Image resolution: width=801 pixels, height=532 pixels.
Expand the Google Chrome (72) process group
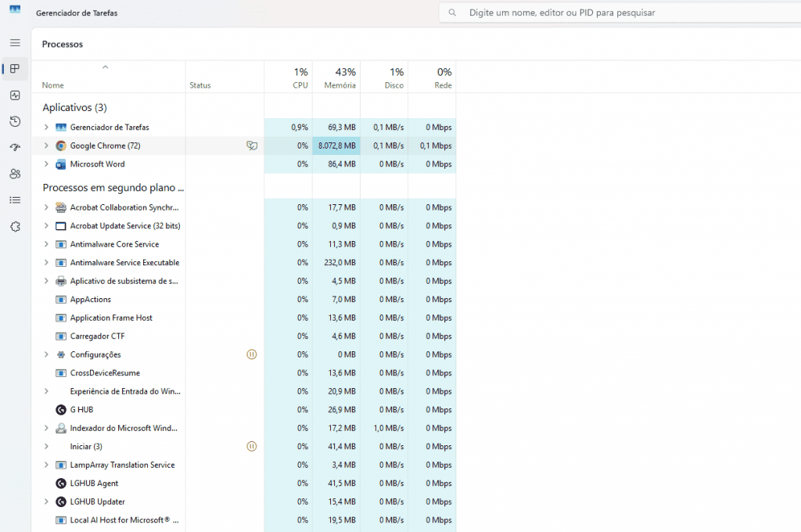pos(46,146)
